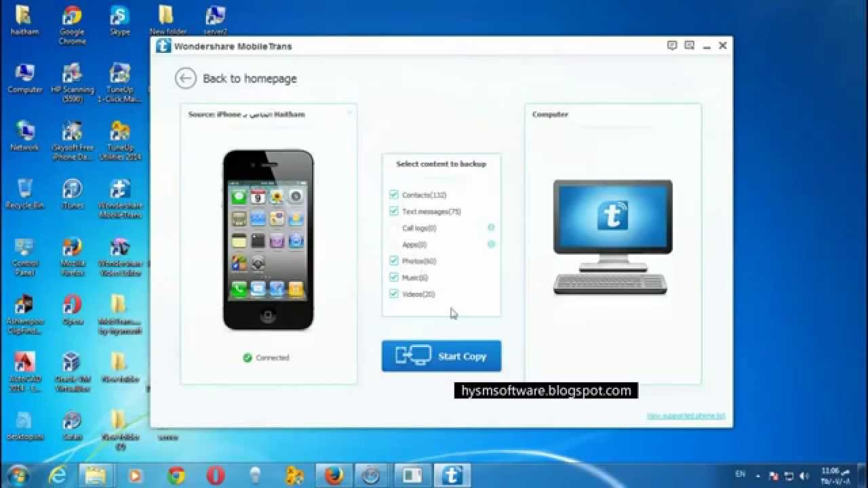Open the Control Panel desktop icon
This screenshot has height=488, width=868.
tap(24, 258)
